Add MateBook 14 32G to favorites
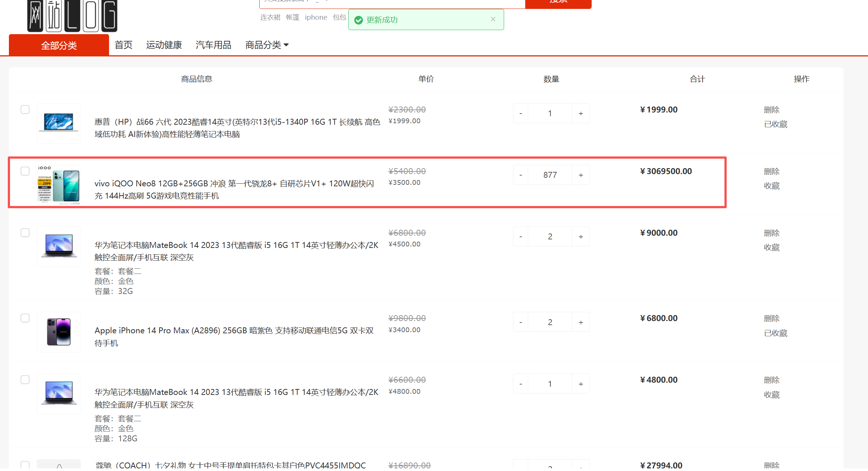The image size is (868, 471). pos(772,248)
